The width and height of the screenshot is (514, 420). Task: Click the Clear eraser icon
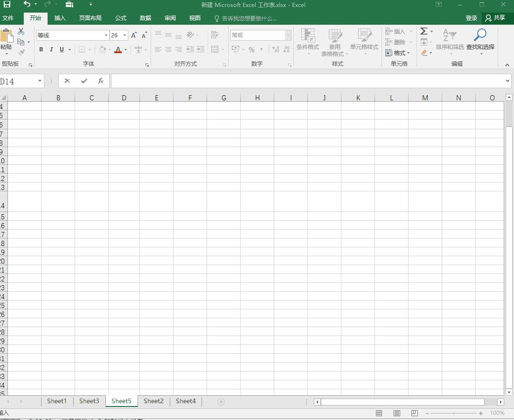click(424, 52)
